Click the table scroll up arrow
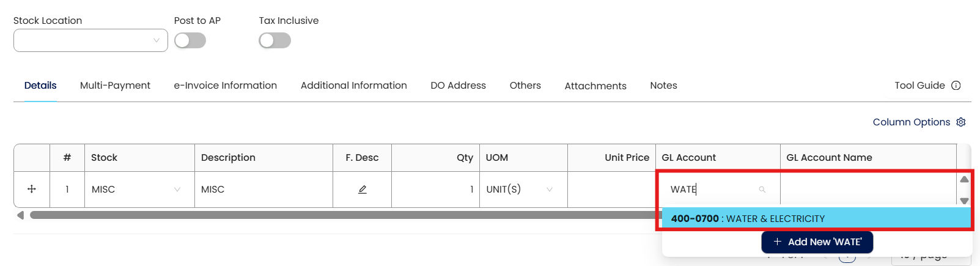The height and width of the screenshot is (266, 980). pos(964,179)
